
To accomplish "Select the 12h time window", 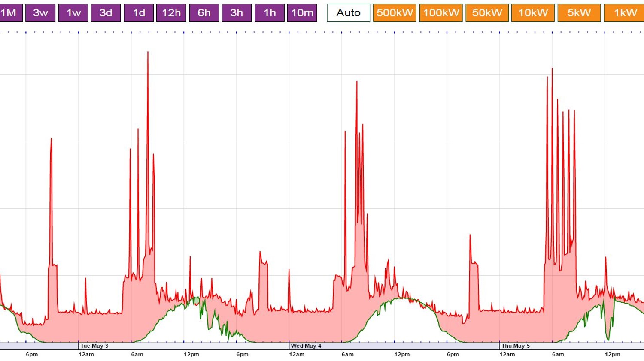I will 171,13.
